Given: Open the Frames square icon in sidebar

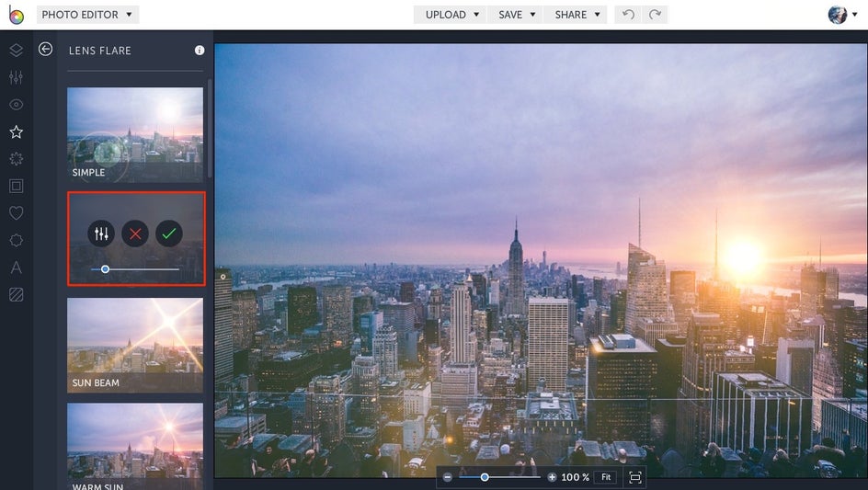Looking at the screenshot, I should pos(16,186).
